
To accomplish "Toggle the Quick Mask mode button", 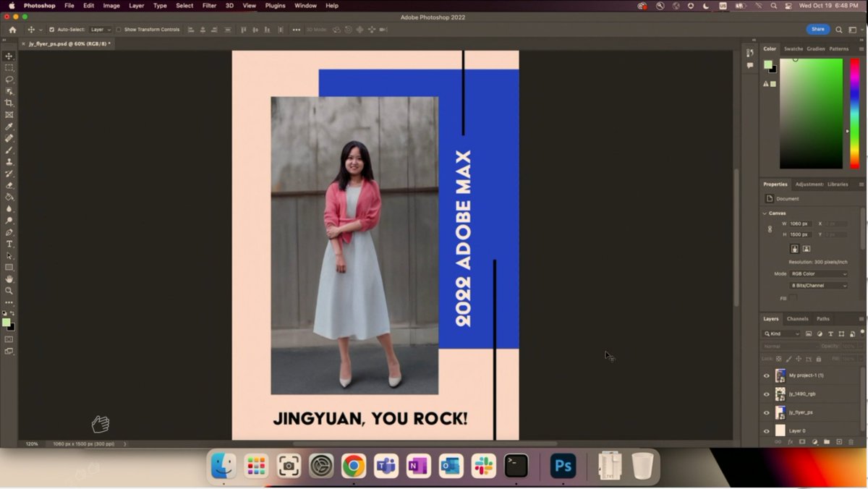I will tap(9, 339).
